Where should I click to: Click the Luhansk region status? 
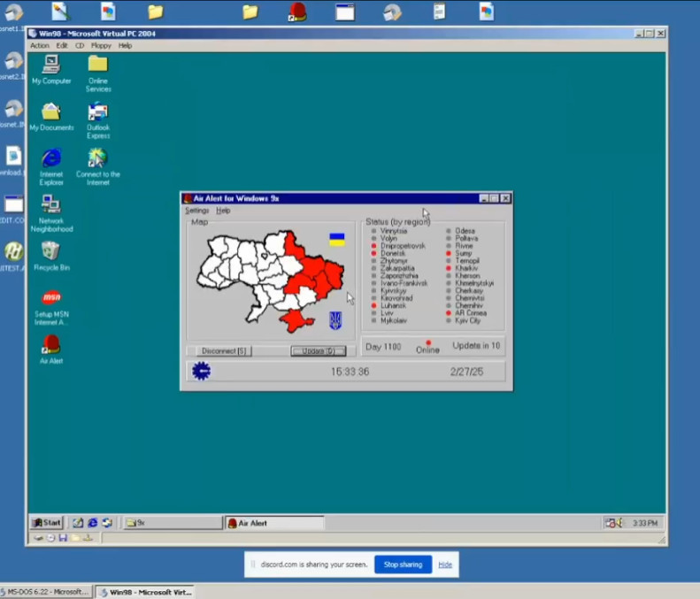pos(388,305)
